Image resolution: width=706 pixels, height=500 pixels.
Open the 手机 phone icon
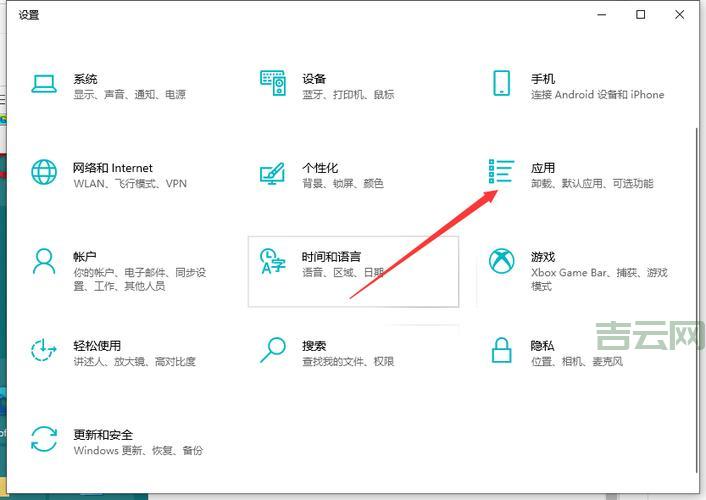(x=502, y=83)
